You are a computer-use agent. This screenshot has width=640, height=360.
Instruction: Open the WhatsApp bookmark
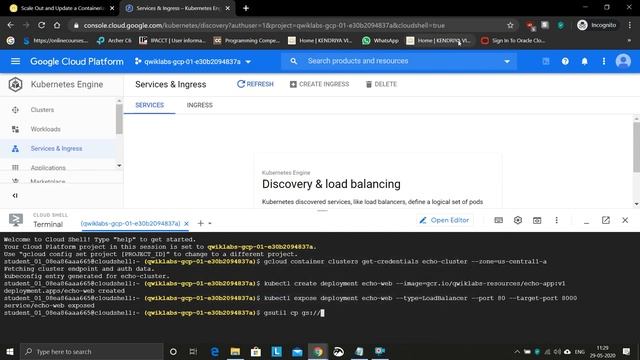coord(380,40)
